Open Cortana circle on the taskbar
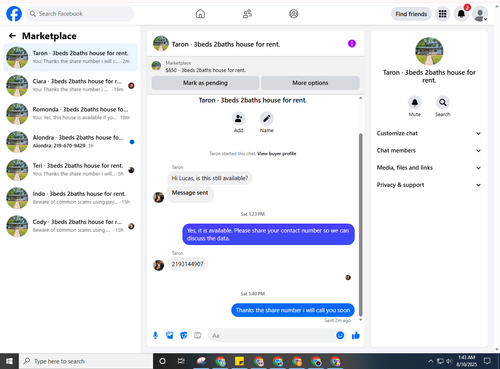This screenshot has height=369, width=500. pos(162,361)
